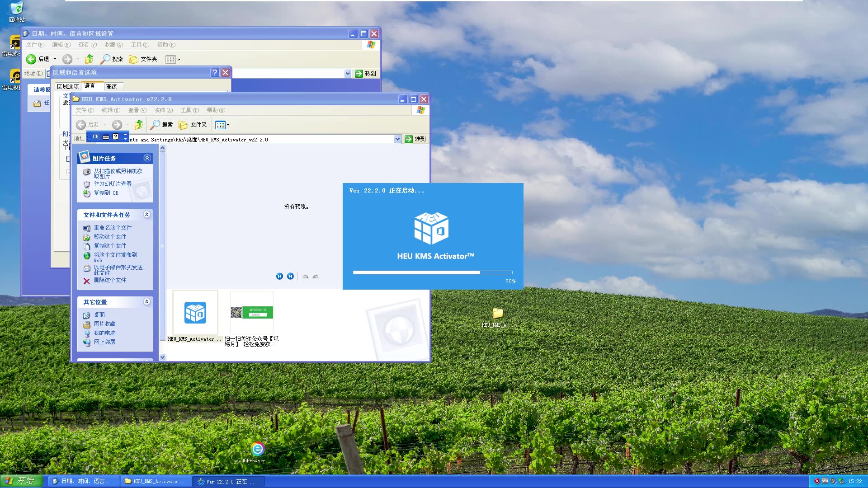Open the HEU_KMS_A folder on desktop

[497, 318]
